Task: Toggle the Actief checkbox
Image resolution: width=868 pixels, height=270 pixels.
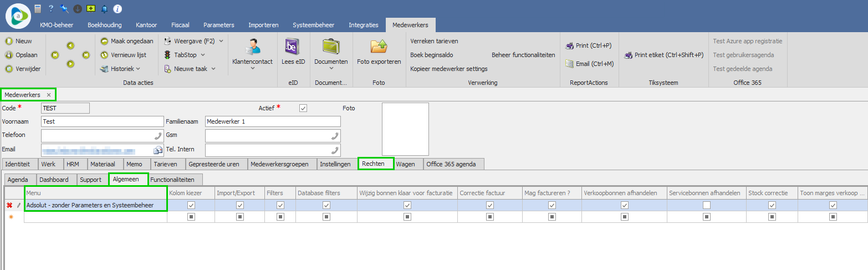Action: click(303, 108)
